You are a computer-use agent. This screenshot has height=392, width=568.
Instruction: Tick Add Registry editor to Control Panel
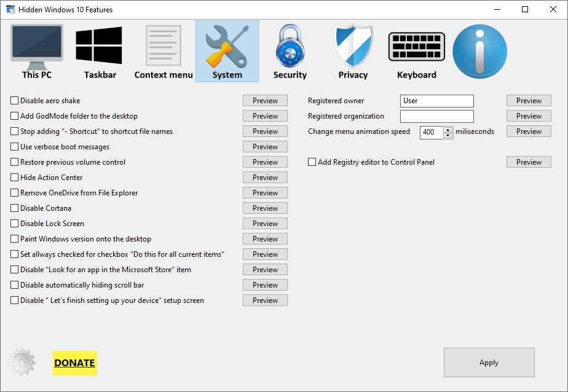pyautogui.click(x=312, y=162)
